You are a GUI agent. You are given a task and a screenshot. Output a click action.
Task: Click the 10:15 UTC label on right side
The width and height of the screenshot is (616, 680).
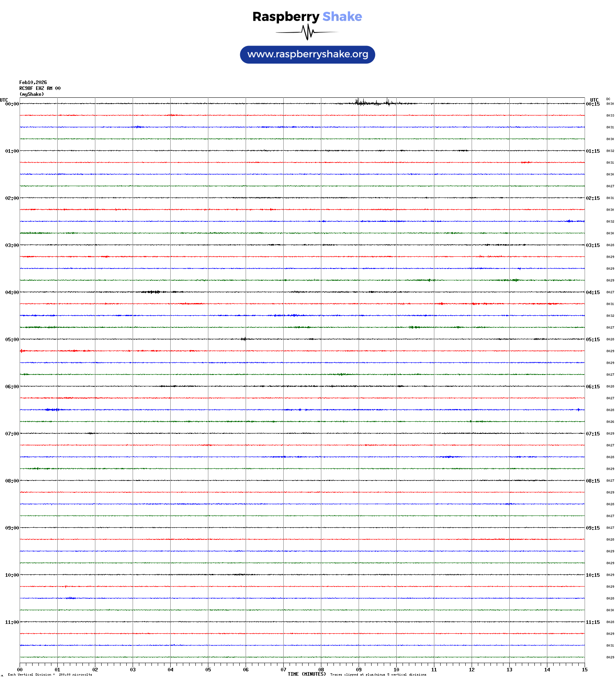[592, 575]
